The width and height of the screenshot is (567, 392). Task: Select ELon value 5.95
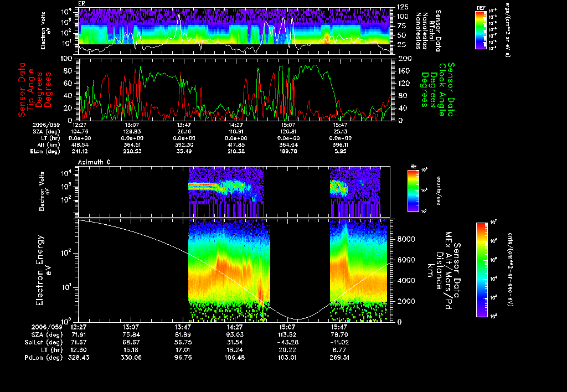coord(341,152)
